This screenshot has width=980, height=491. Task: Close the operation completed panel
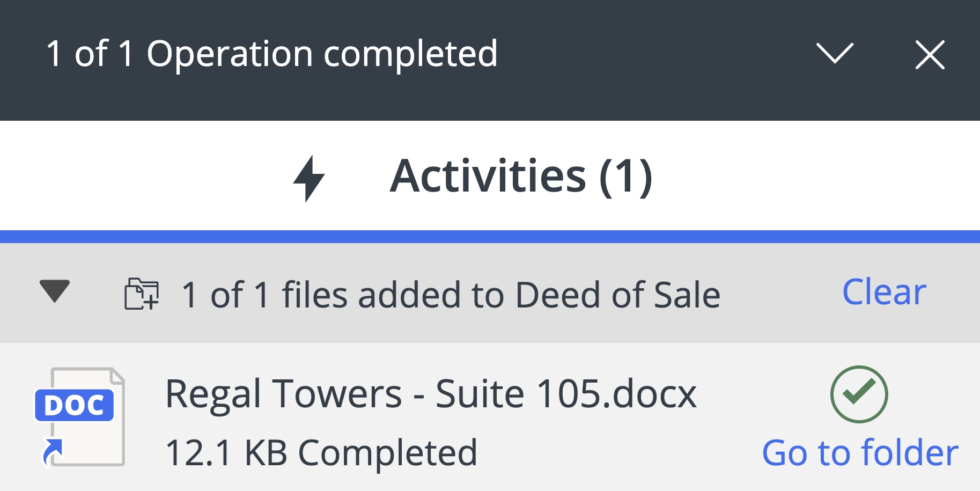coord(930,55)
